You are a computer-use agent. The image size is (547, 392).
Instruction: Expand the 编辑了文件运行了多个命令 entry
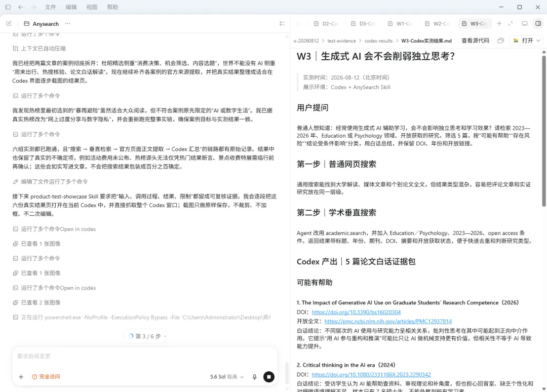click(x=50, y=182)
